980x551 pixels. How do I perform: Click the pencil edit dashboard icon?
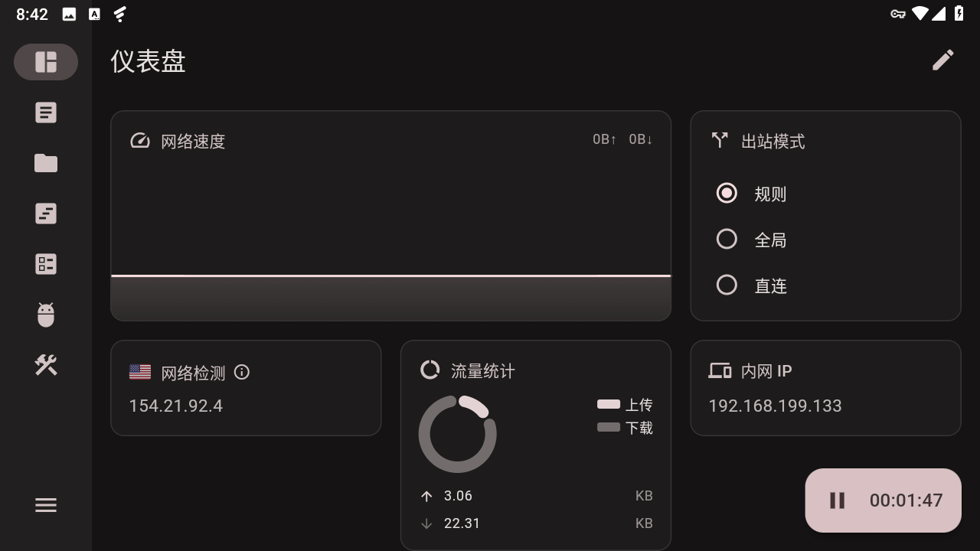coord(943,60)
